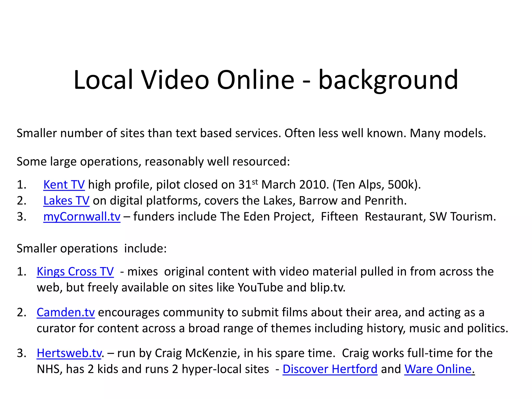Click the 'Smaller operations include:' heading

pos(91,249)
